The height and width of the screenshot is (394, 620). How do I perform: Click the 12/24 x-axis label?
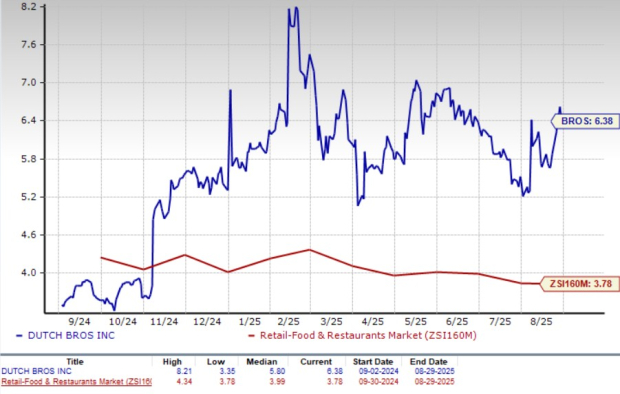tap(207, 321)
